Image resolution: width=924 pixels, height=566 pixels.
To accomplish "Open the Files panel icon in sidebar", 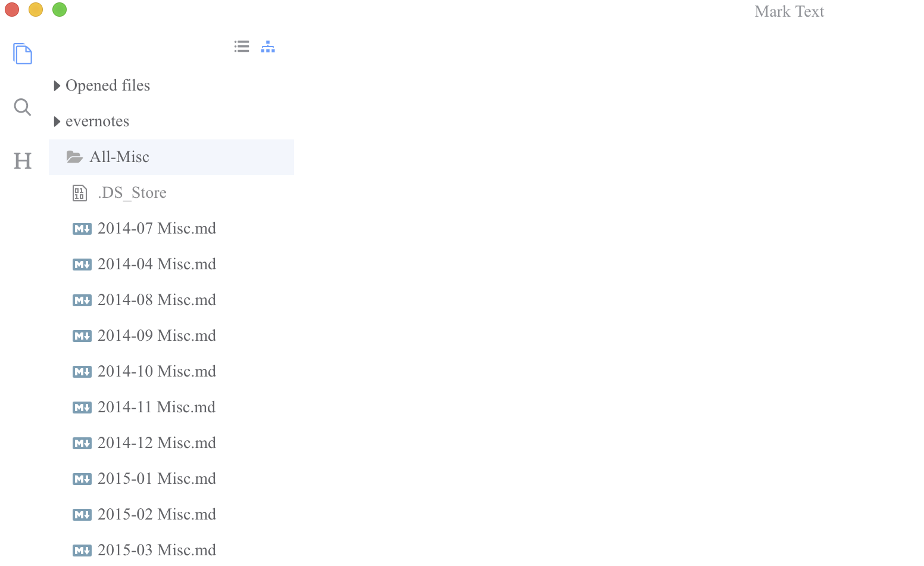I will 22,54.
